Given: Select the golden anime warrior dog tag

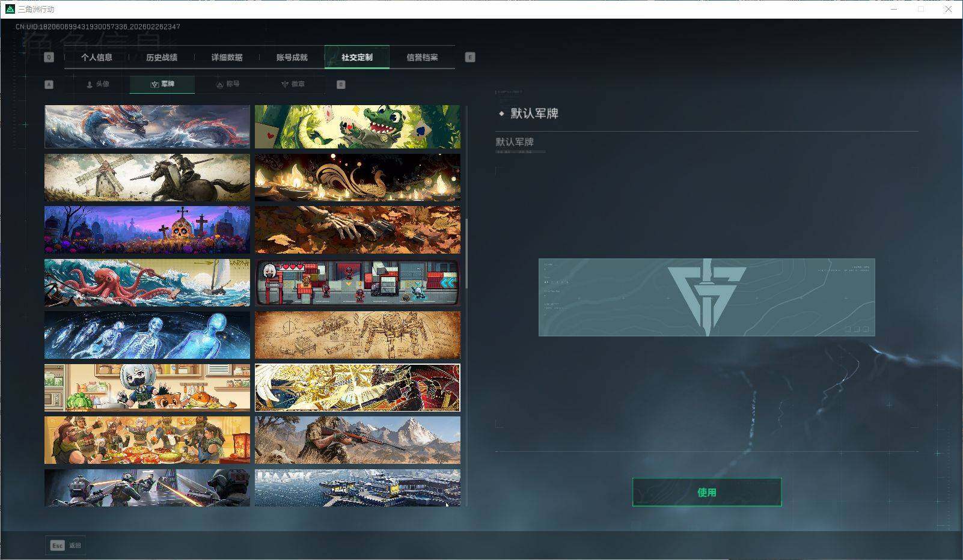Looking at the screenshot, I should [x=358, y=388].
